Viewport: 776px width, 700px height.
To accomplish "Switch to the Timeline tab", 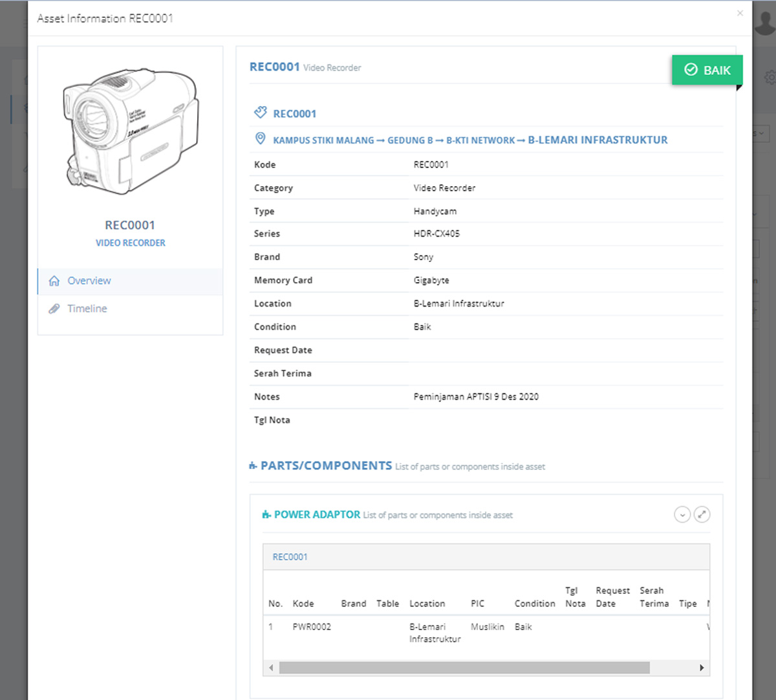I will 87,309.
